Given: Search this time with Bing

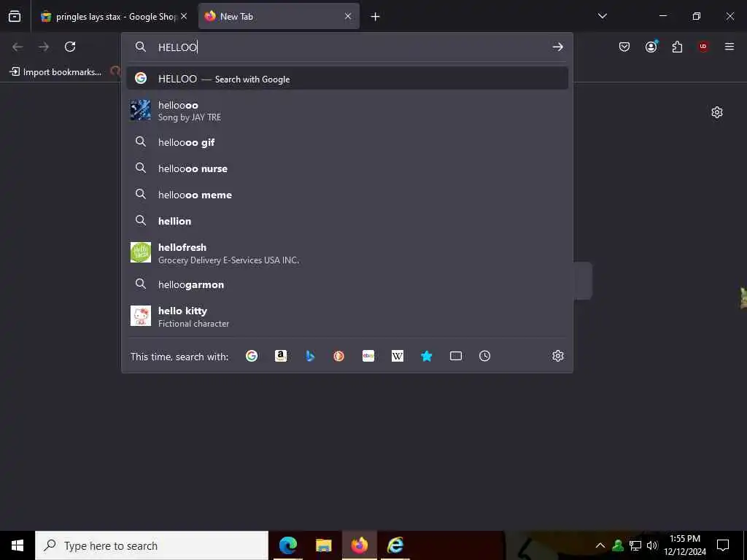Looking at the screenshot, I should (310, 356).
